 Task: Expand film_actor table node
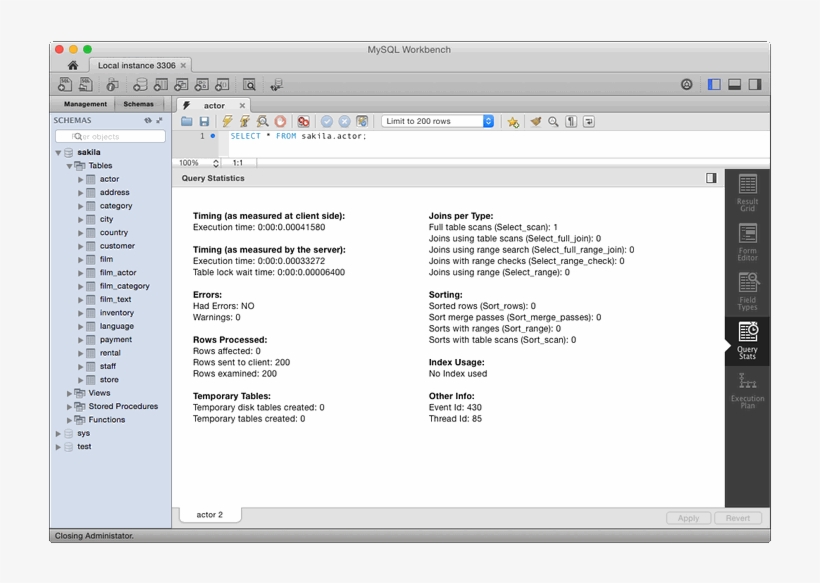[x=81, y=273]
